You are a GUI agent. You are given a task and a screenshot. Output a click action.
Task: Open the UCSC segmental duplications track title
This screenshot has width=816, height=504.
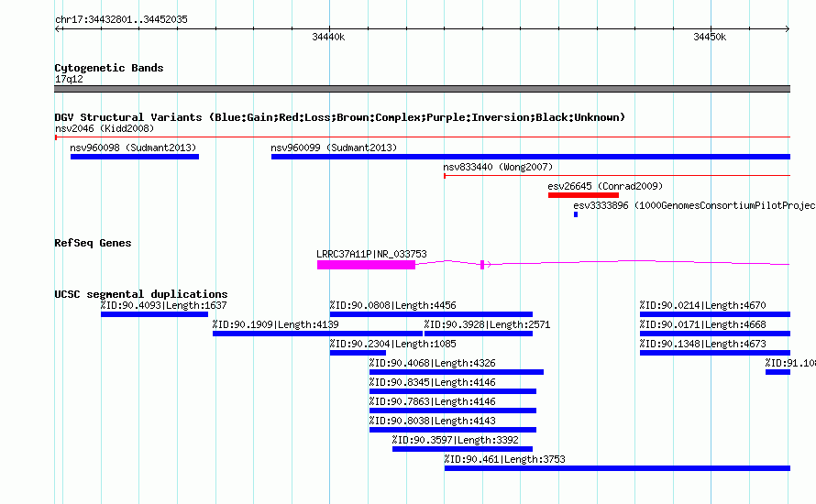tap(141, 294)
